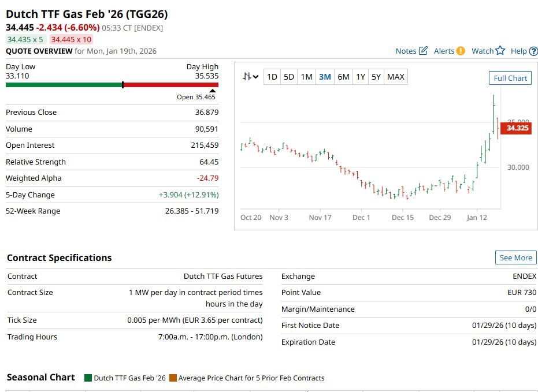
Task: Click the Day Low/High range bar
Action: [112, 85]
